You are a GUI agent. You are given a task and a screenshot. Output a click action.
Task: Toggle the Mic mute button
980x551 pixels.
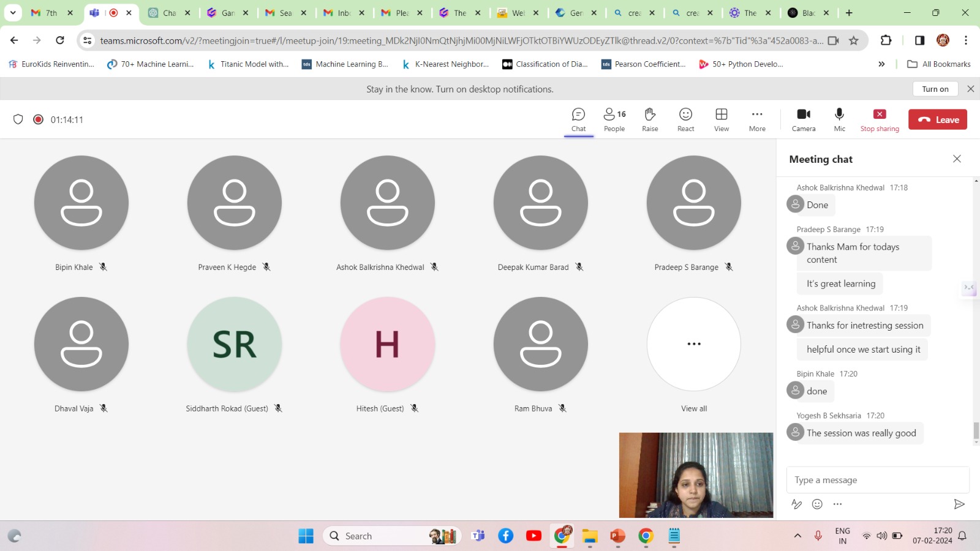(839, 119)
